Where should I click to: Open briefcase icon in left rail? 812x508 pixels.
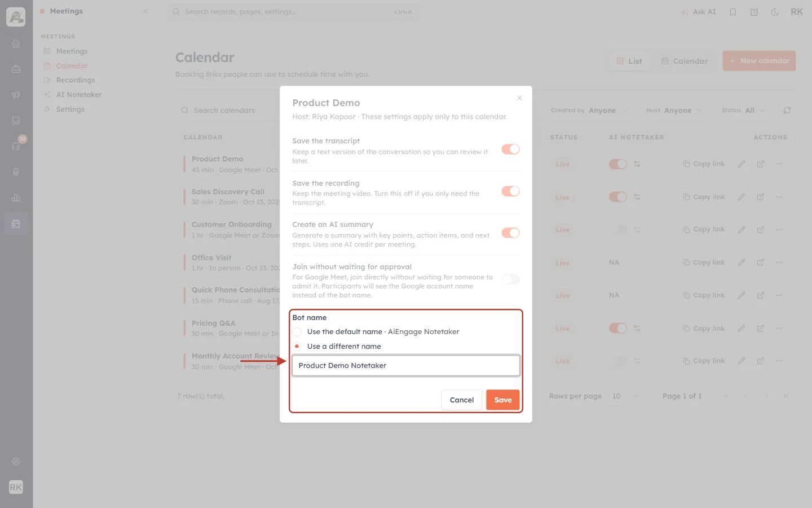point(16,69)
